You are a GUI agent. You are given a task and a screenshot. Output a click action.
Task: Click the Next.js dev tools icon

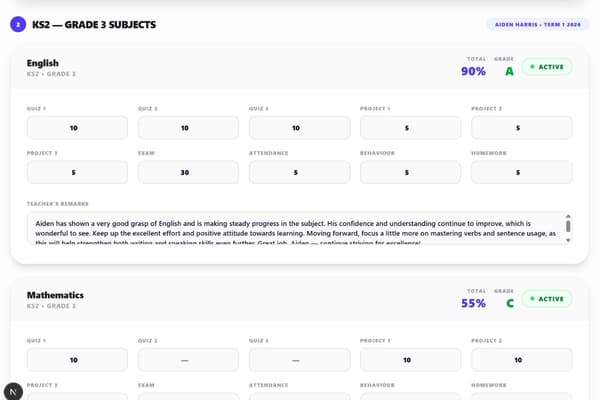(13, 391)
